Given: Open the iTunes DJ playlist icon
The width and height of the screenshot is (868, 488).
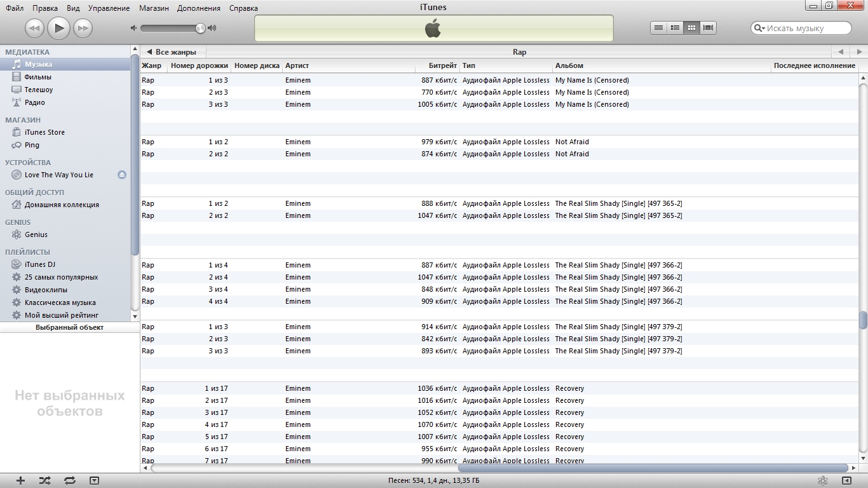Looking at the screenshot, I should click(17, 264).
